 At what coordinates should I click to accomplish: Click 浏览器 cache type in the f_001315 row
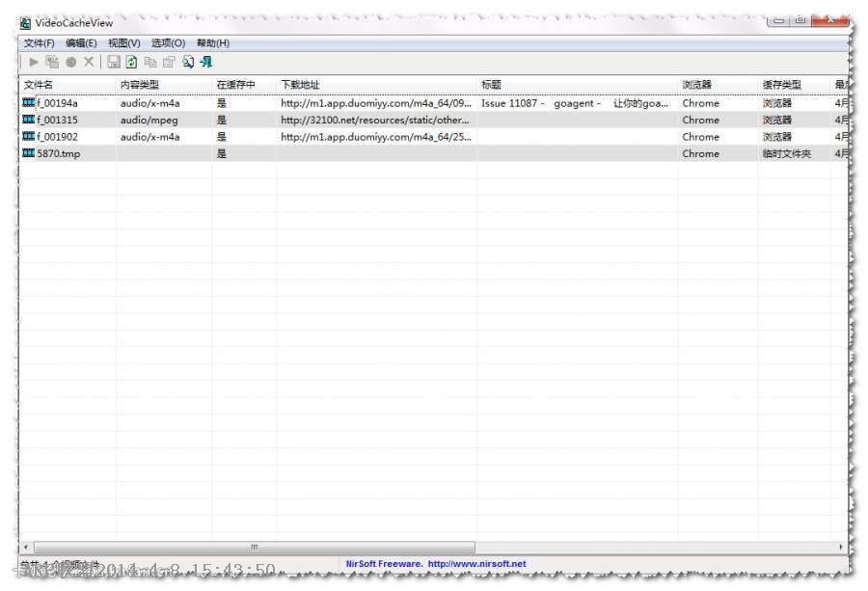coord(776,120)
